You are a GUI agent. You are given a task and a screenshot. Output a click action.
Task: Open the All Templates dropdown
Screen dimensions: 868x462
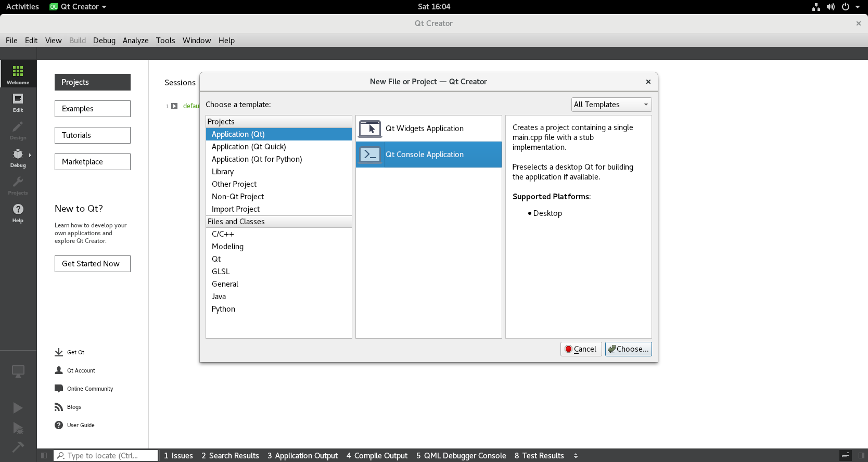(x=611, y=105)
